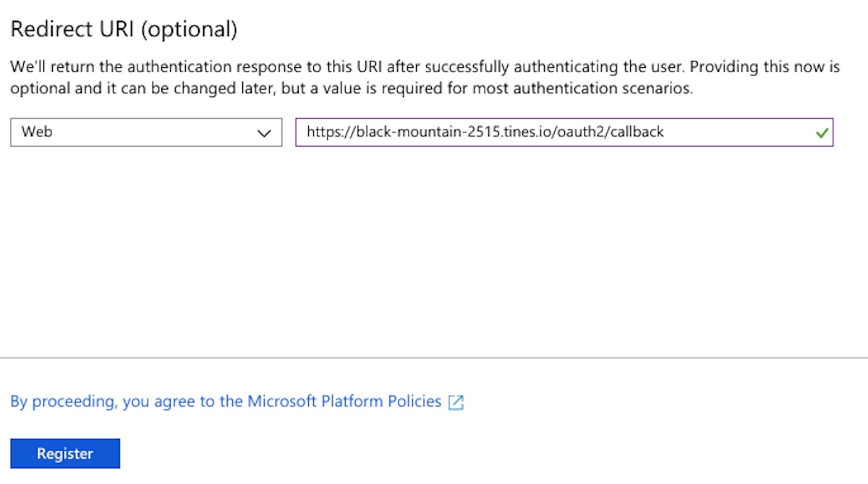Click 'https' at the start of URI

322,132
